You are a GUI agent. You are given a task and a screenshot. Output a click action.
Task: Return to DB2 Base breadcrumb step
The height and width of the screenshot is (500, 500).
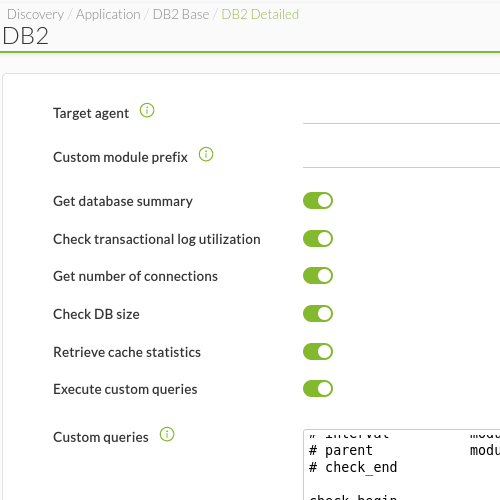click(x=181, y=14)
